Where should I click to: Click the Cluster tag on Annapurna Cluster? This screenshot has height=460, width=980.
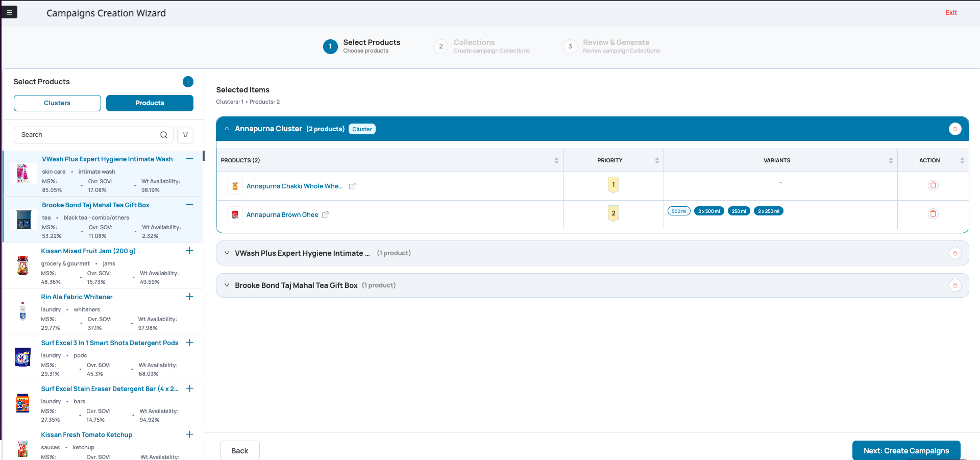(x=362, y=129)
